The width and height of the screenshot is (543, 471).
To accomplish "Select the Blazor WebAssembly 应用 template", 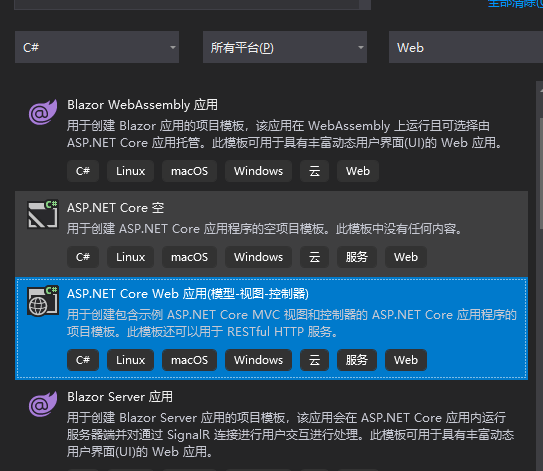I will pyautogui.click(x=142, y=105).
